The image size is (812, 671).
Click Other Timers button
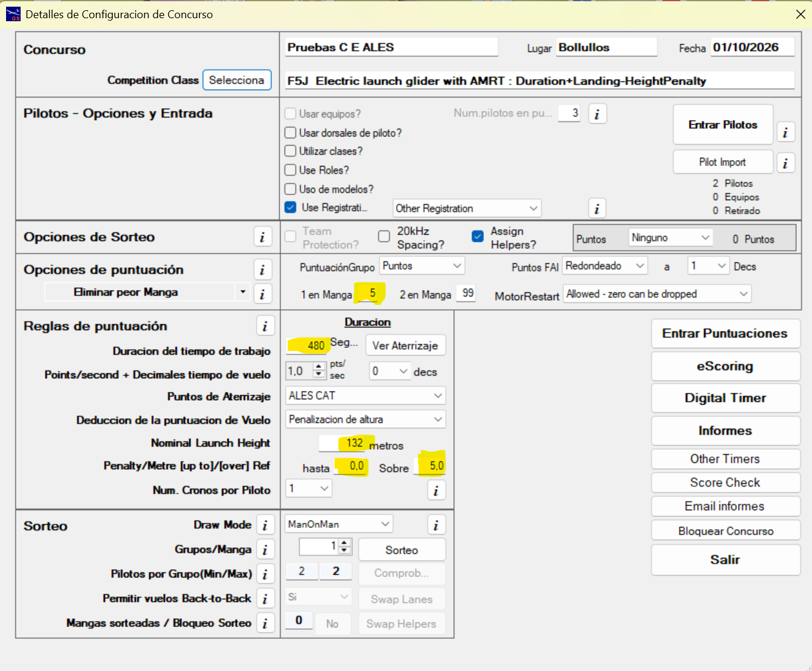click(725, 459)
